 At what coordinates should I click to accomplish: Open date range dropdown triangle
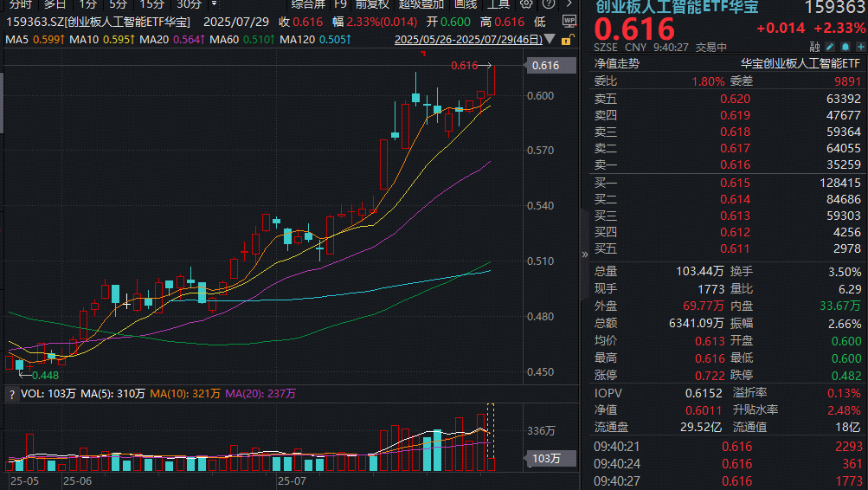point(552,40)
